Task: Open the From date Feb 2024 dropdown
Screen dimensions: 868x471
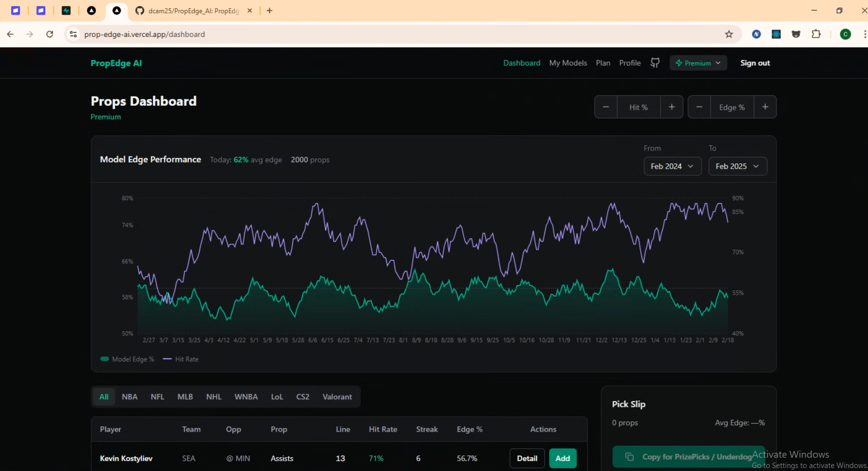Action: 672,166
